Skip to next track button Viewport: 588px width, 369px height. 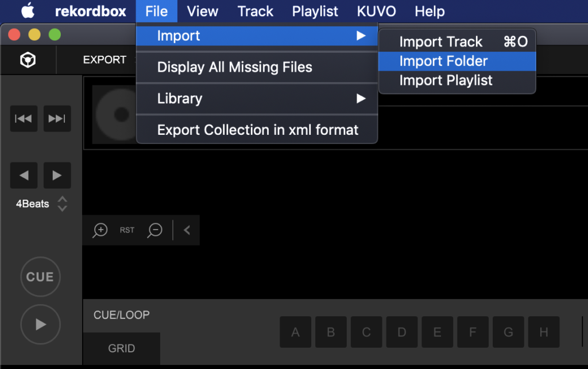coord(57,119)
